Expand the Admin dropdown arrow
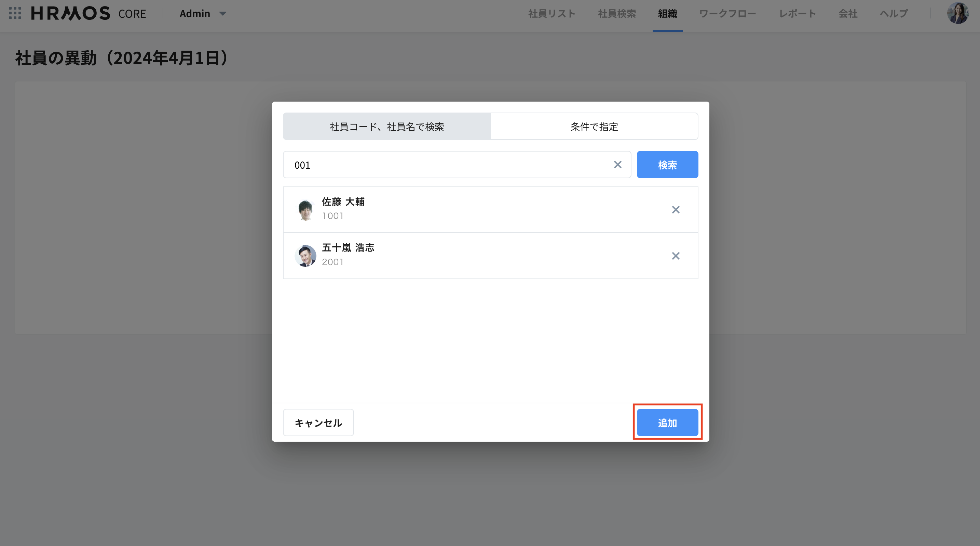This screenshot has width=980, height=546. [x=223, y=14]
